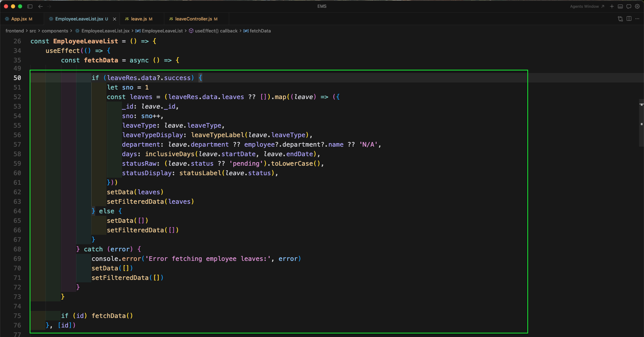Open the editor more actions ellipsis
The width and height of the screenshot is (644, 337).
coord(637,19)
